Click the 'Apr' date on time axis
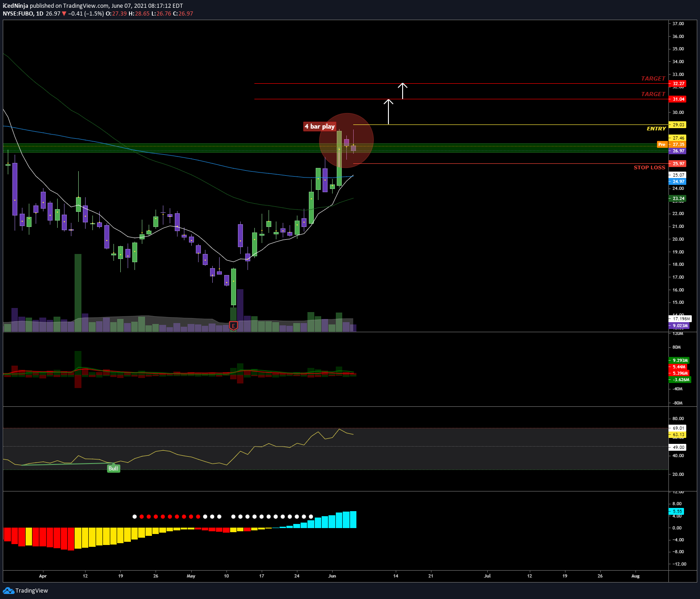 point(43,576)
